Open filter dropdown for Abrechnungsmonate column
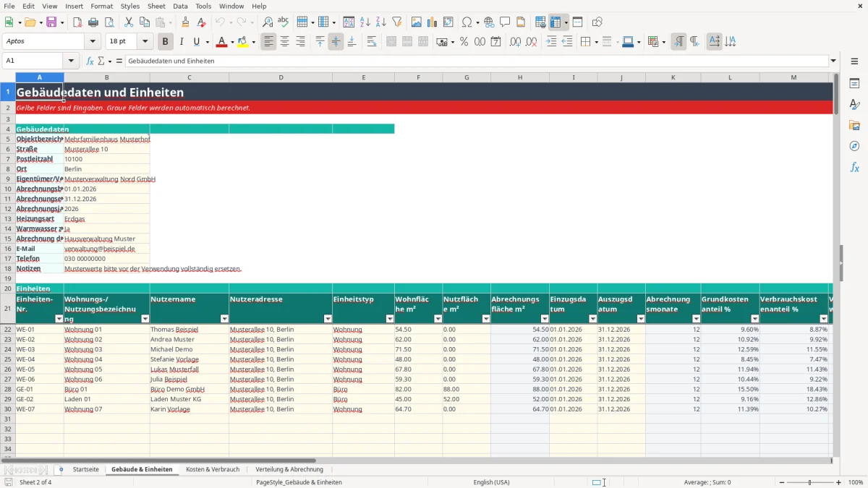Screen dimensions: 868x488 tap(696, 319)
